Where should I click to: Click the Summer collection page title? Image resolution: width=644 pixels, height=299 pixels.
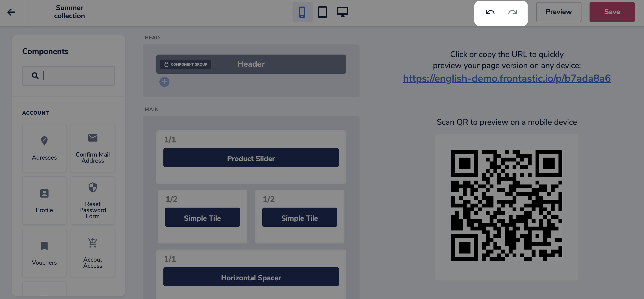[69, 12]
